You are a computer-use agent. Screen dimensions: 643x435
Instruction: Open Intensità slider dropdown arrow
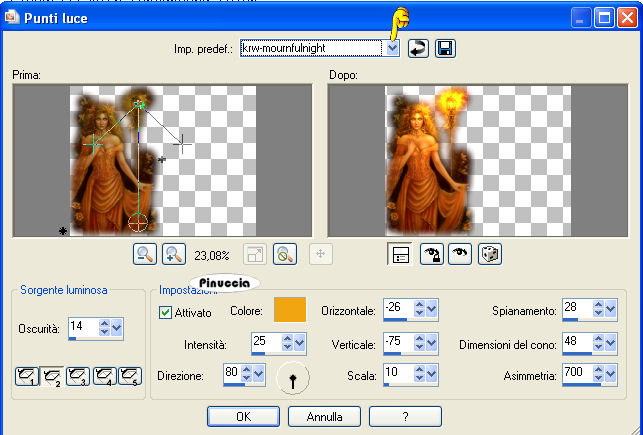coord(300,342)
